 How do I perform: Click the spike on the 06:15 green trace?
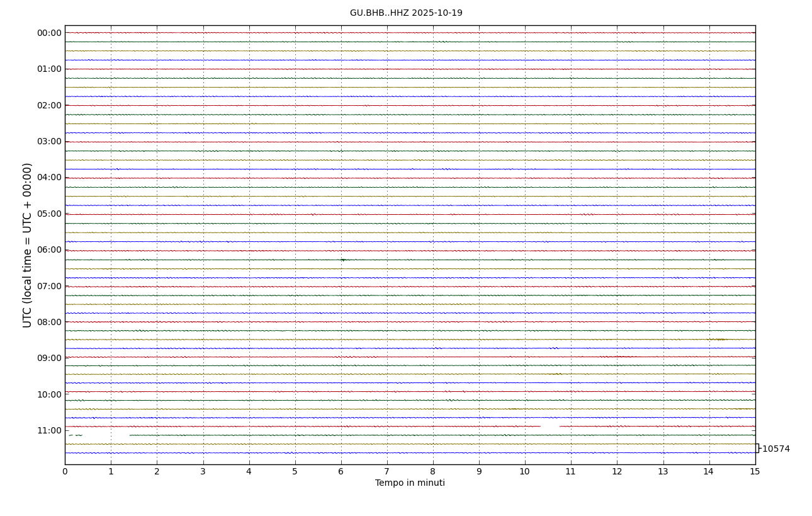pos(342,260)
